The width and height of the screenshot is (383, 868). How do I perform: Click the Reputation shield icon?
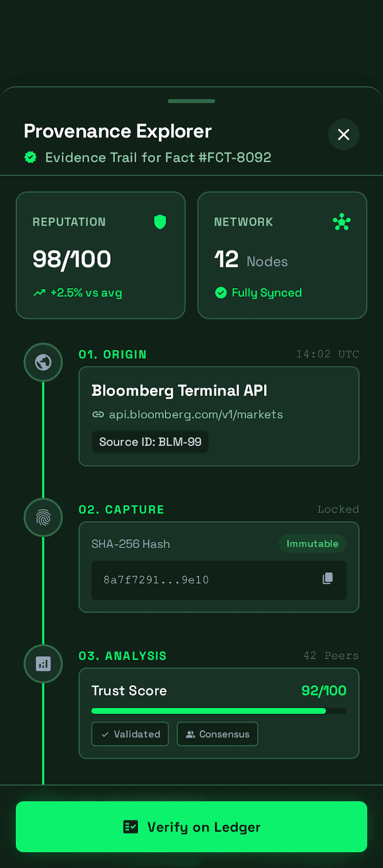[160, 222]
